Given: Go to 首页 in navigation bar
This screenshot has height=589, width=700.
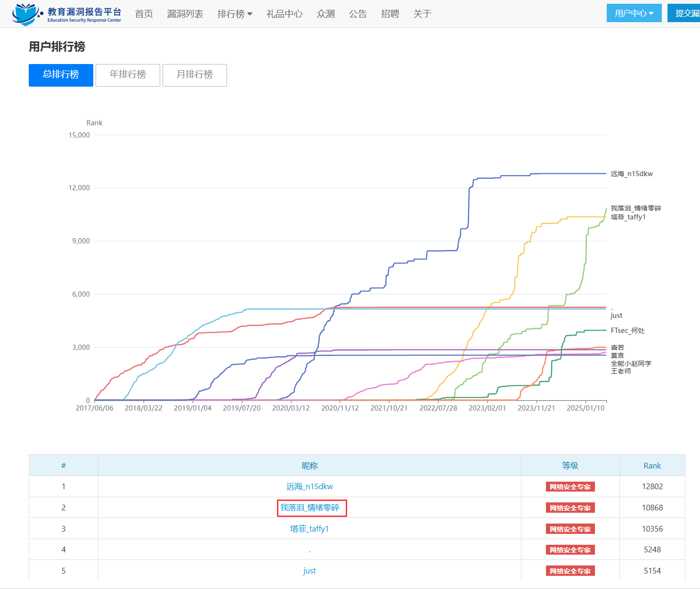Looking at the screenshot, I should coord(144,14).
